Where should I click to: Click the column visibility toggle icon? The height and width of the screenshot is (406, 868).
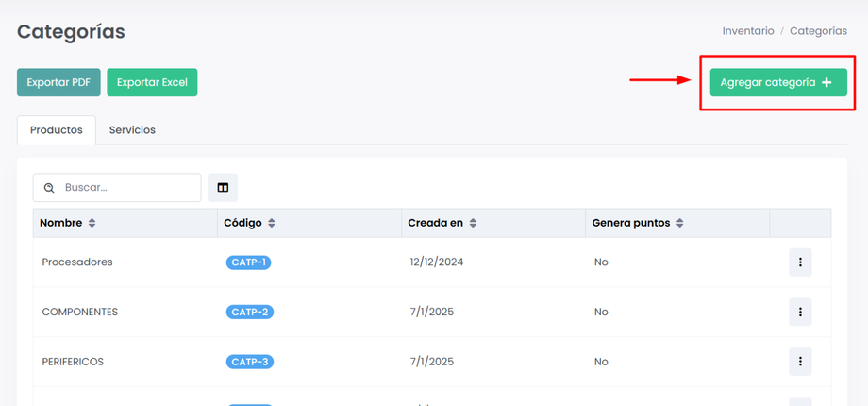pos(223,188)
